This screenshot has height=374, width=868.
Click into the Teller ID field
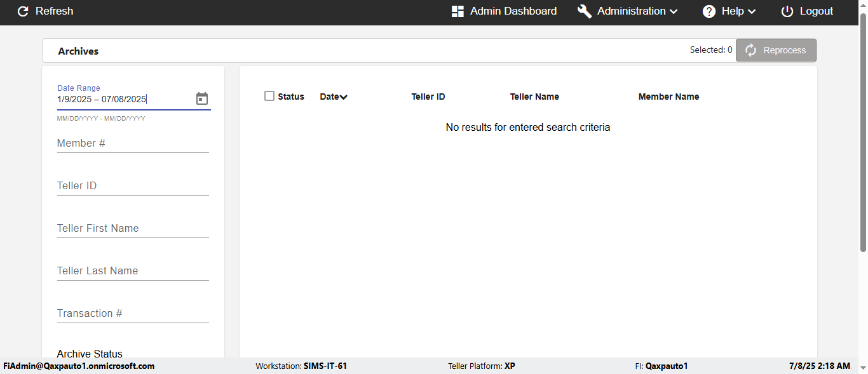coord(133,186)
